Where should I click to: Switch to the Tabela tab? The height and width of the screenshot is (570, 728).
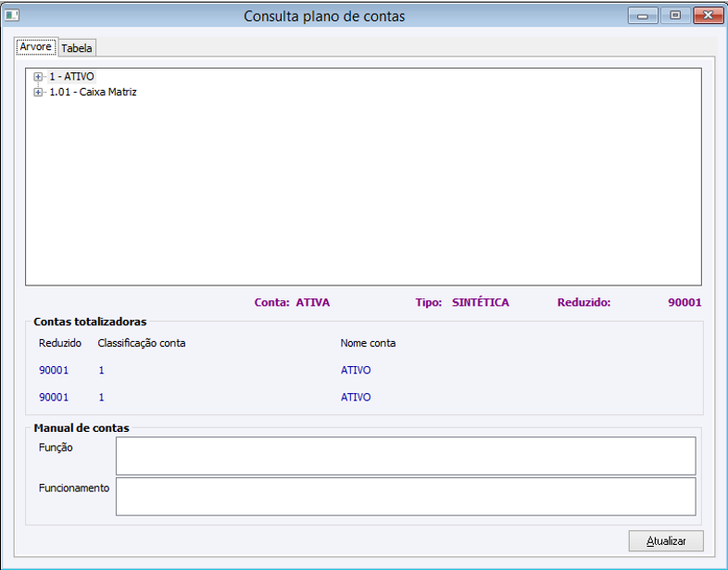[77, 48]
